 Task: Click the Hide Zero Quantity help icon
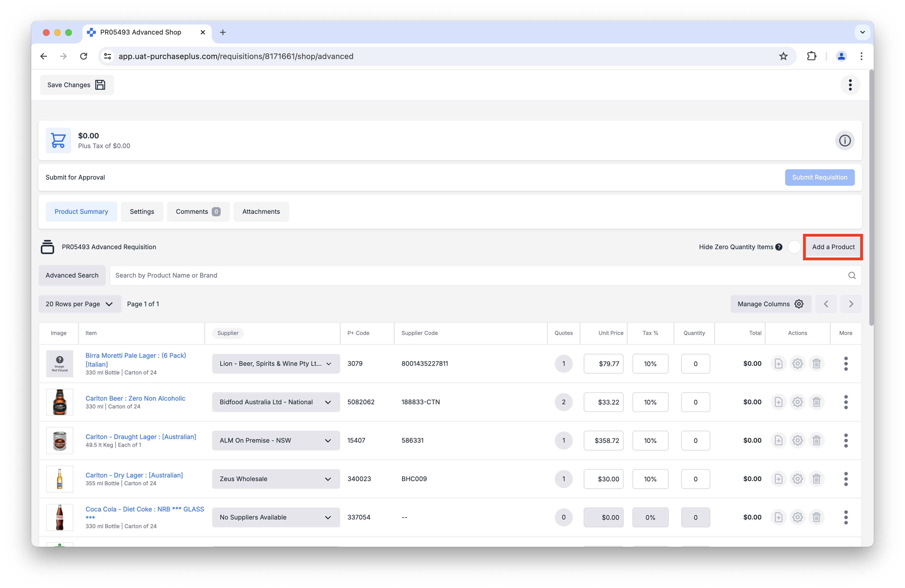click(x=779, y=247)
